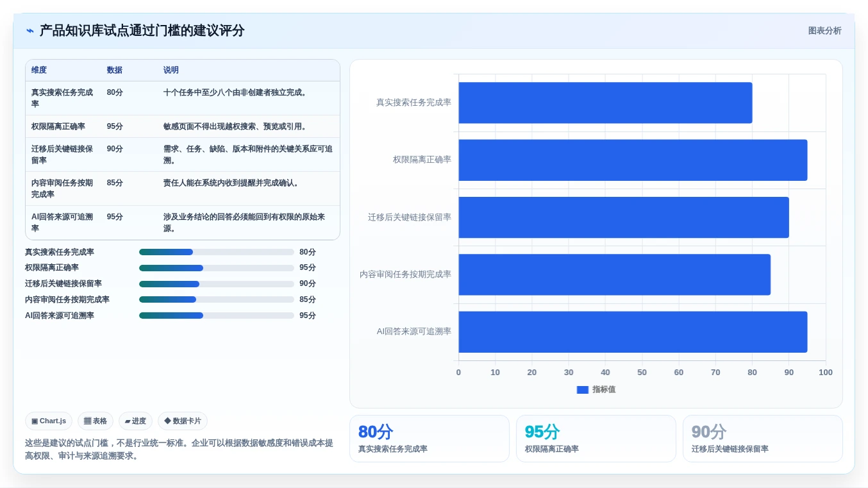
Task: Open the 95分 权限隔离正确率 data card
Action: pyautogui.click(x=596, y=439)
